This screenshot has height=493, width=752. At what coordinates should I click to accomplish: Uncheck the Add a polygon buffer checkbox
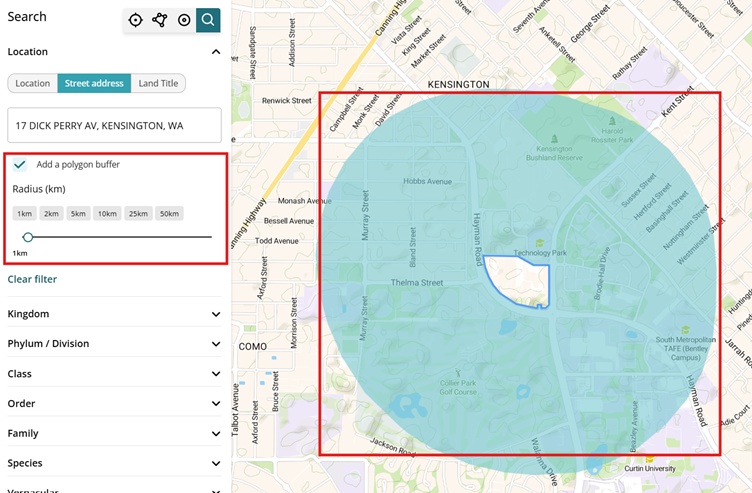click(x=20, y=165)
